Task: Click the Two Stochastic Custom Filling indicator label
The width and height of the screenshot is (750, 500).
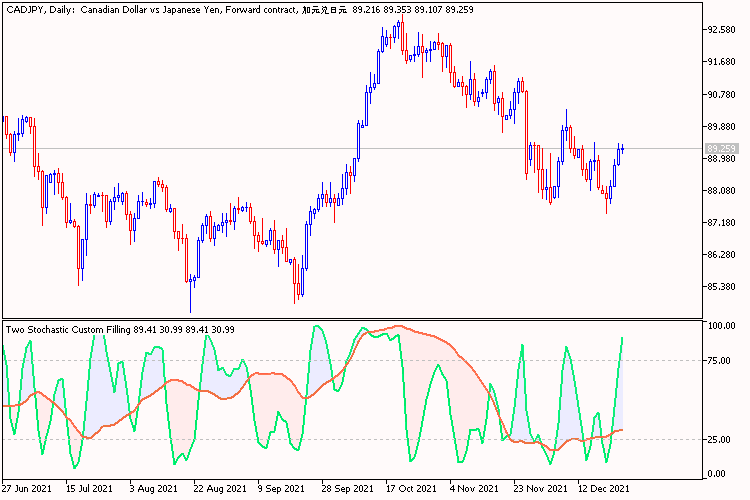Action: (x=120, y=330)
